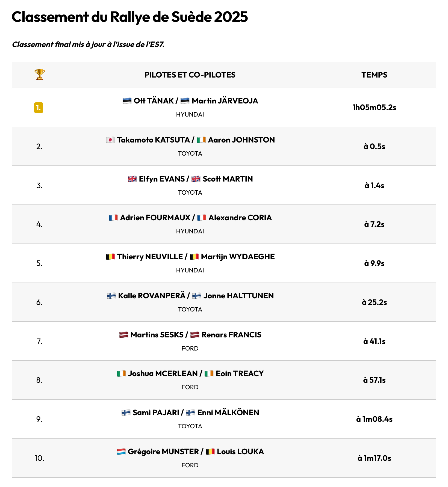This screenshot has width=448, height=487.
Task: Click the Estonian flag beside Ott TÄNAK
Action: [127, 101]
